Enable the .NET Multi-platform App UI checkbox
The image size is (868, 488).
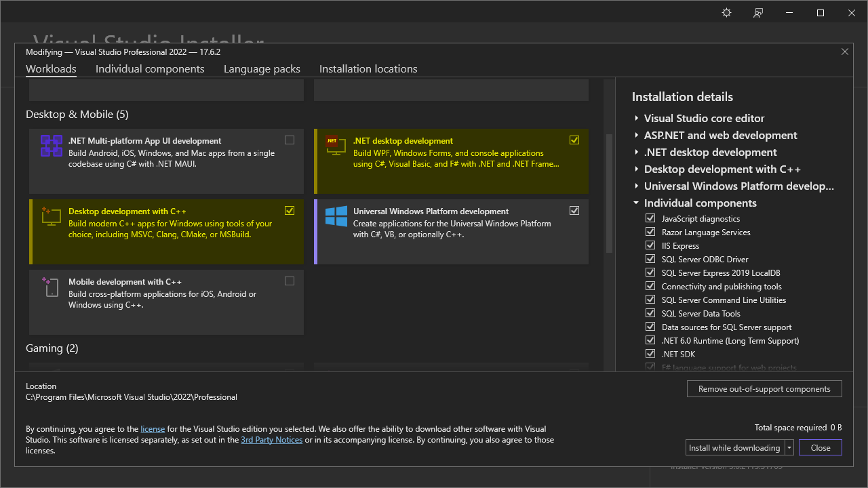point(290,140)
